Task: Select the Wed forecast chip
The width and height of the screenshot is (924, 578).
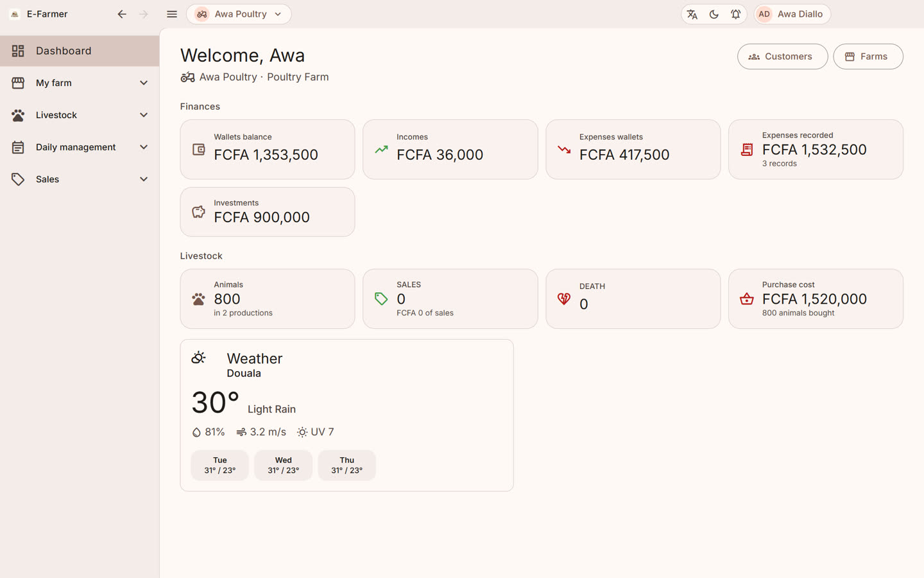Action: point(283,465)
